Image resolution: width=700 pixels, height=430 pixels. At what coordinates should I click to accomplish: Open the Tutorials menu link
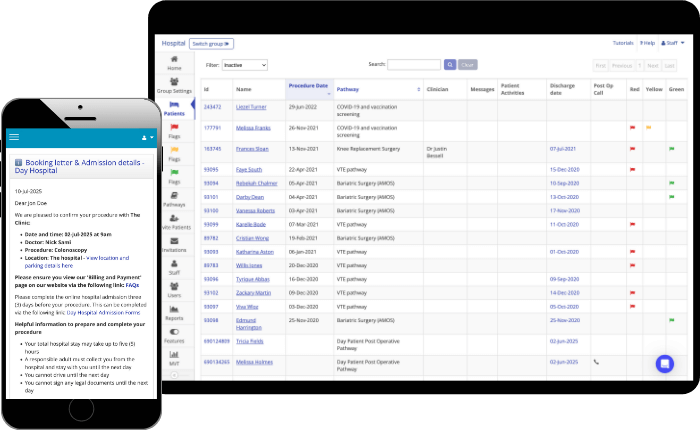[x=623, y=43]
